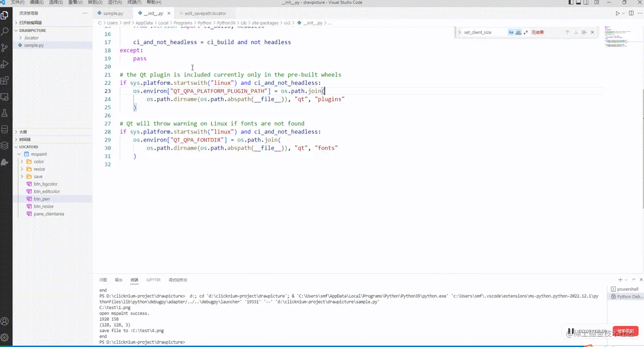Open run options dropdown arrow
Screen dimensions: 644x347
pos(623,14)
